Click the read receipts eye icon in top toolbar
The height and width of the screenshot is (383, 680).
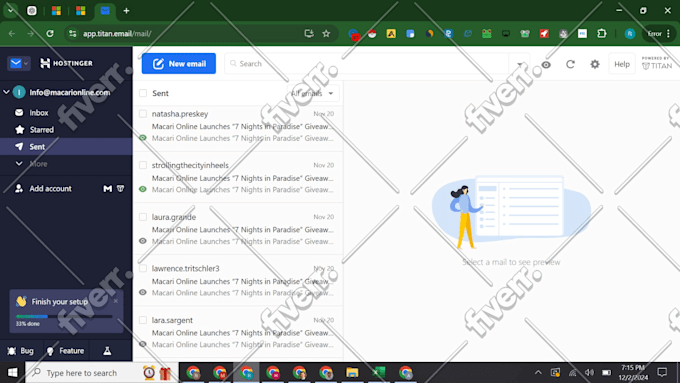tap(546, 65)
